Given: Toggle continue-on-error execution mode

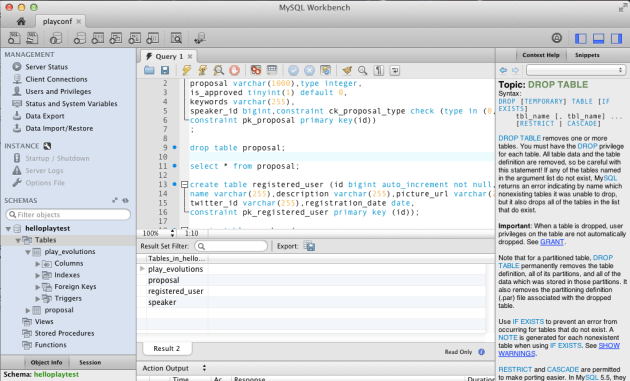Looking at the screenshot, I should [256, 70].
